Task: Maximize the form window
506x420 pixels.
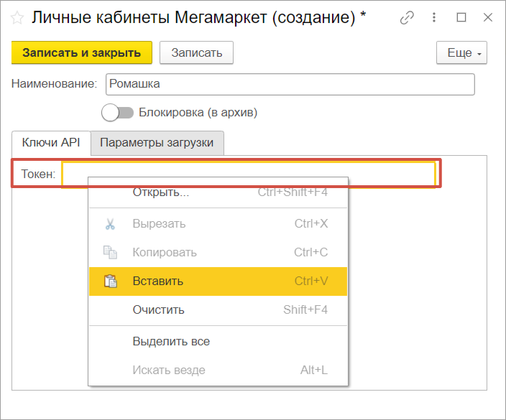Action: point(461,18)
